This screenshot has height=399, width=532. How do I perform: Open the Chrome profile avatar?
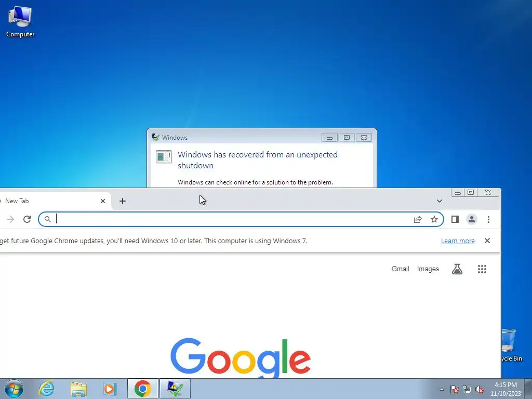(472, 219)
